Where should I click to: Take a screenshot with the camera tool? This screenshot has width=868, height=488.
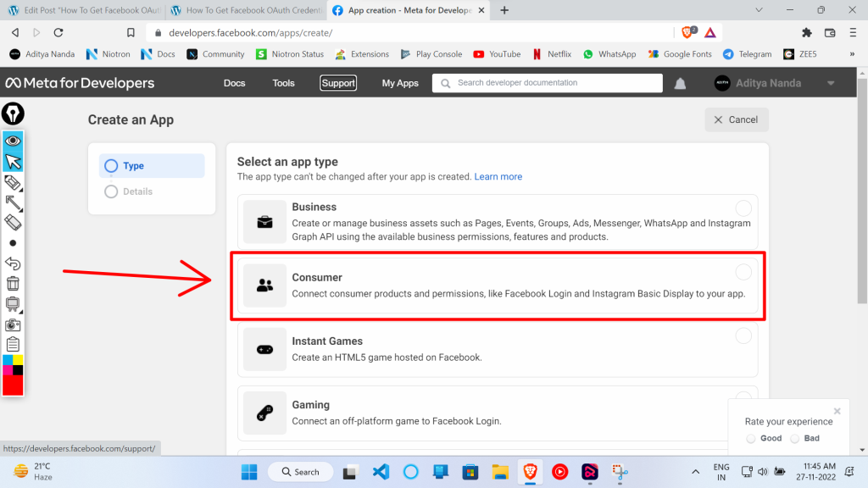[13, 324]
